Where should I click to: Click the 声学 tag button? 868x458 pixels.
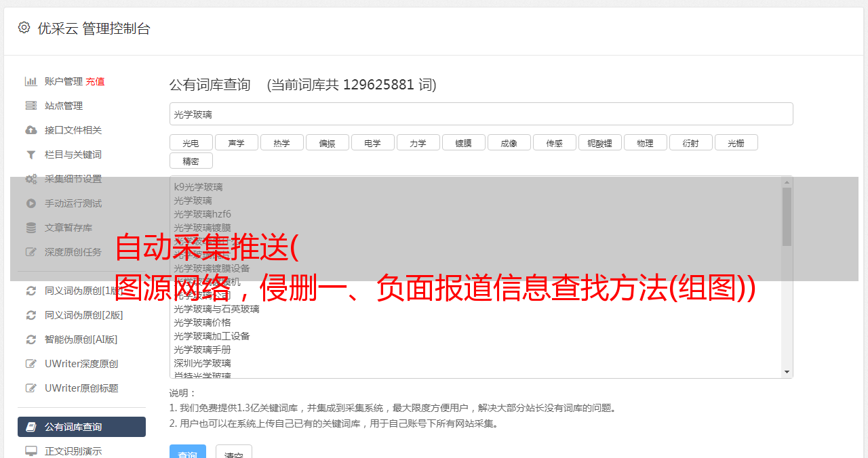pos(236,142)
